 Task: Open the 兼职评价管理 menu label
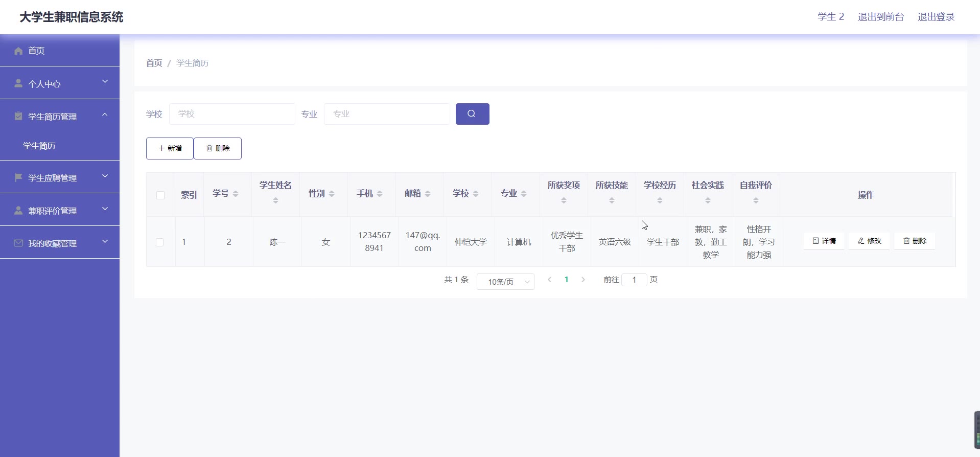pos(53,211)
